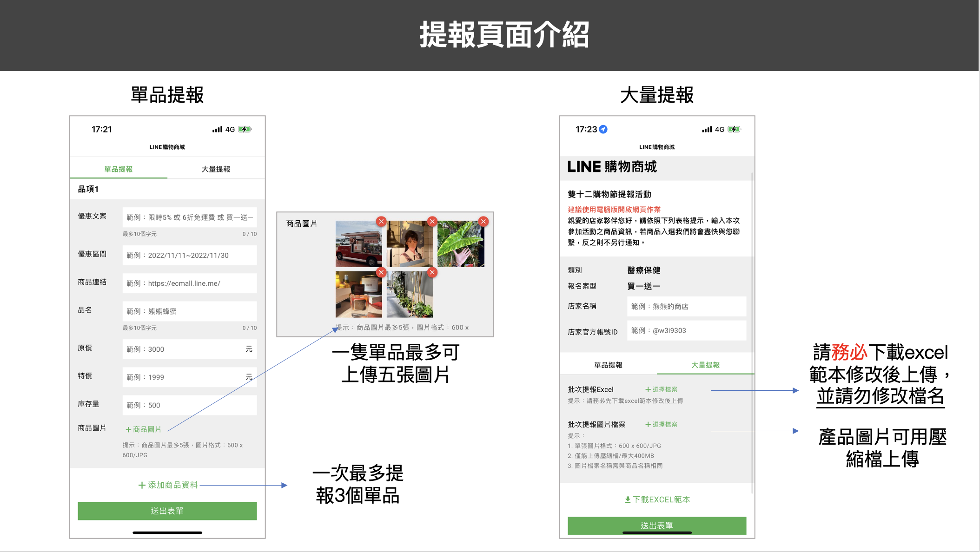
Task: Remove the red food truck product image
Action: (x=381, y=222)
